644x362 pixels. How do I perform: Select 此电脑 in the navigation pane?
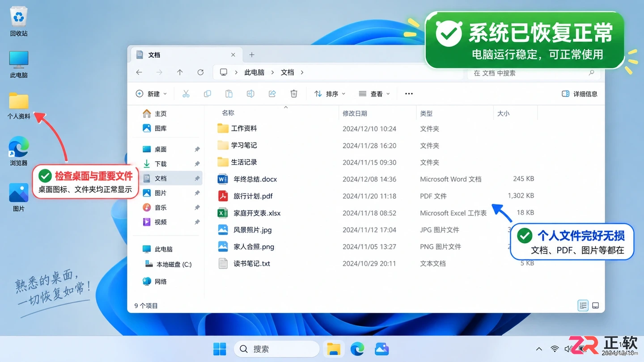pyautogui.click(x=157, y=249)
